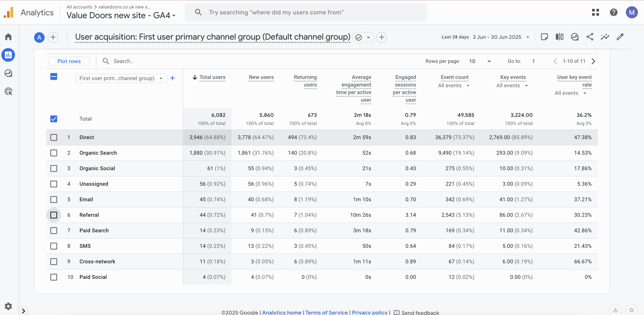Open the Google apps grid icon
The height and width of the screenshot is (315, 644).
[x=595, y=12]
